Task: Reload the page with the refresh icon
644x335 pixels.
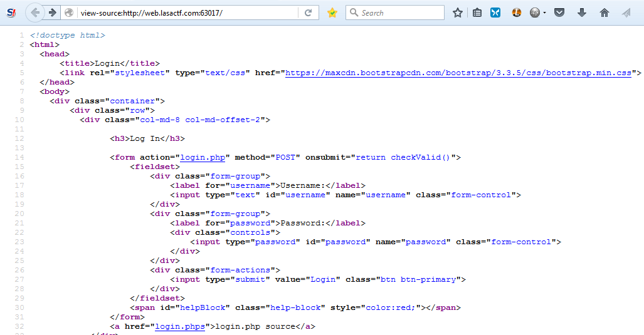Action: click(308, 13)
